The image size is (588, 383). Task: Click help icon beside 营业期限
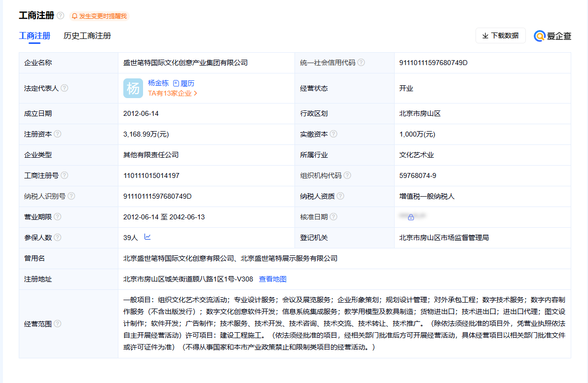coord(57,216)
